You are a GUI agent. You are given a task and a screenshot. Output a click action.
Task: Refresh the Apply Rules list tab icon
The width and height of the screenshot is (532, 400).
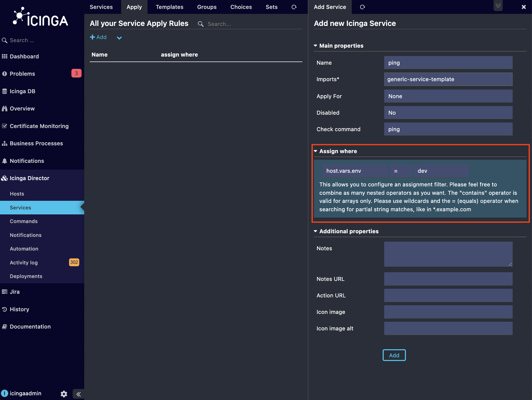click(294, 7)
